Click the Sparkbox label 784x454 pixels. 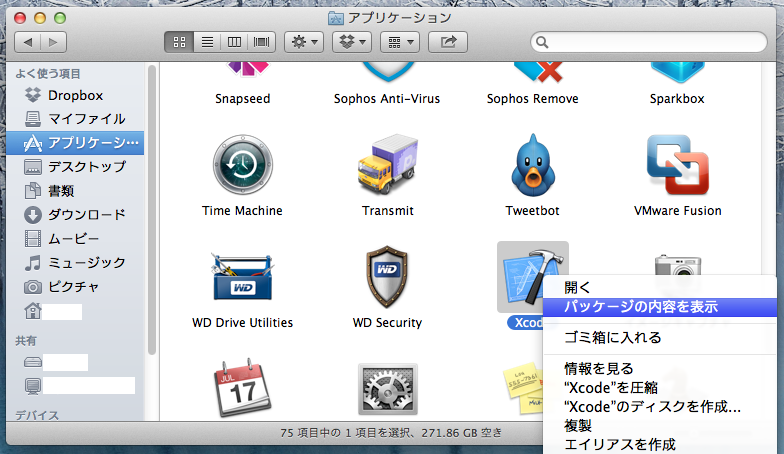click(x=677, y=99)
